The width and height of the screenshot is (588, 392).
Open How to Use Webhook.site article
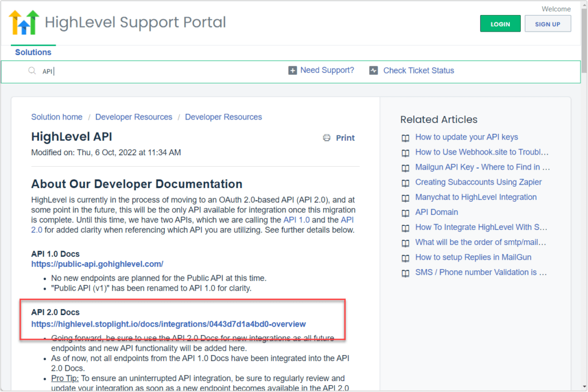click(482, 152)
